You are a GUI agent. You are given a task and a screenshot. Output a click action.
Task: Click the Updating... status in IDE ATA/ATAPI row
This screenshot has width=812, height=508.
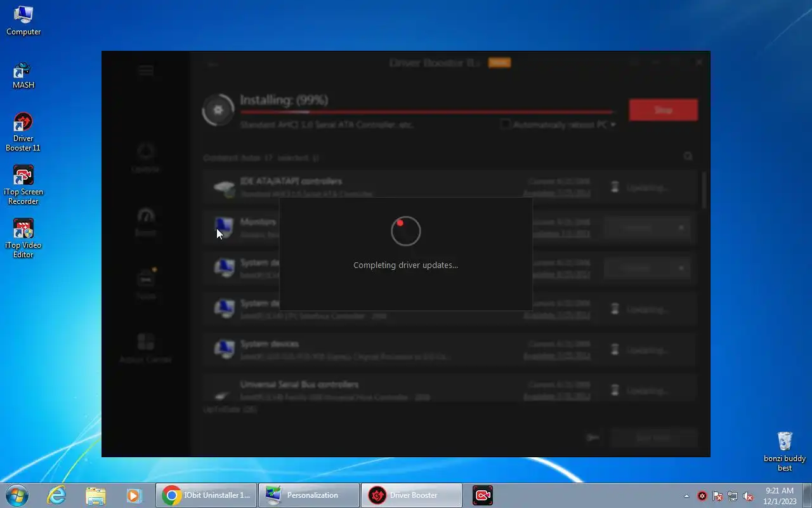tap(647, 187)
